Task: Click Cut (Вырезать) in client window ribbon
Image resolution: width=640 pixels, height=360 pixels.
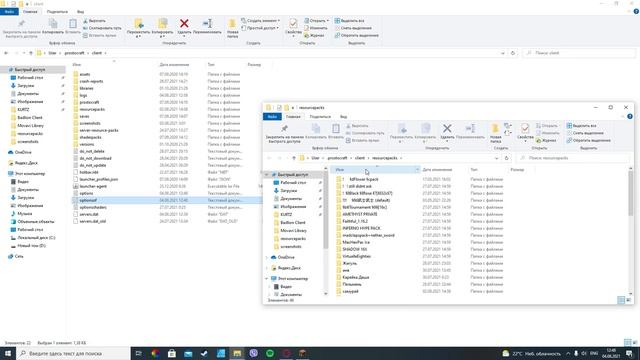Action: pos(94,21)
